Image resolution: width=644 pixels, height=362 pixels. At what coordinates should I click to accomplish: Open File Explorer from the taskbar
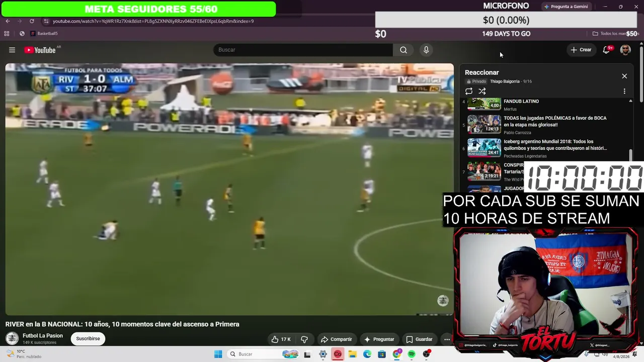coord(353,354)
